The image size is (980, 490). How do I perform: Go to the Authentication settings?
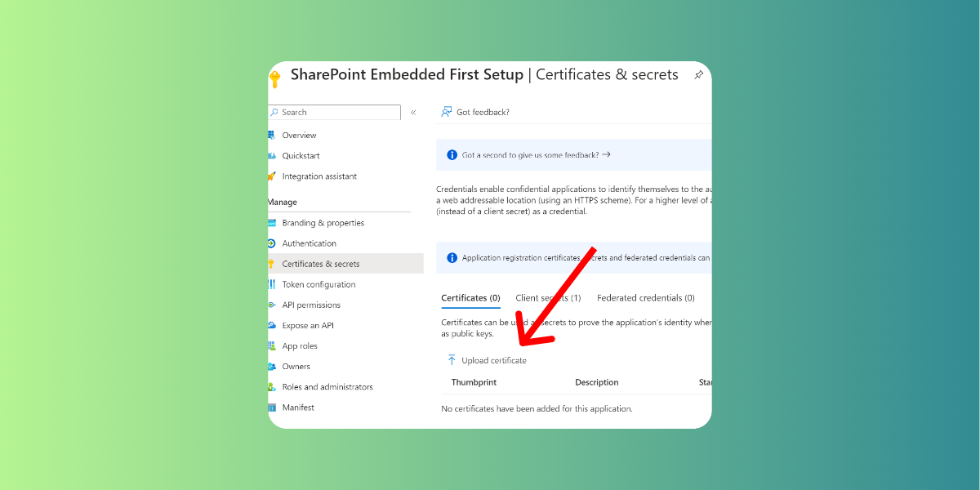[309, 243]
